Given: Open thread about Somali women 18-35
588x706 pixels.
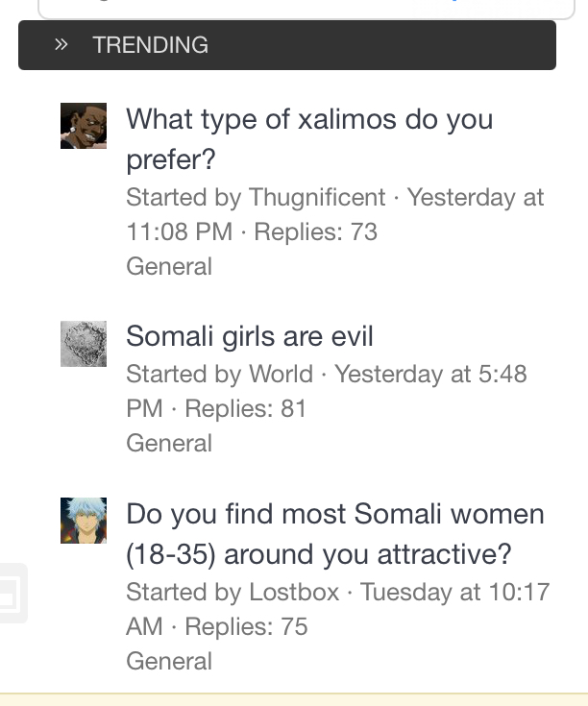Looking at the screenshot, I should click(335, 534).
